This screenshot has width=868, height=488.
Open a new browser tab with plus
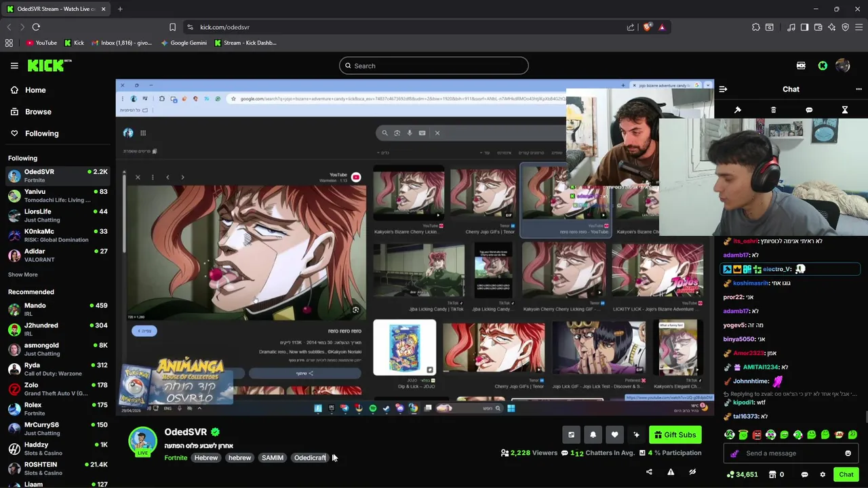click(120, 9)
